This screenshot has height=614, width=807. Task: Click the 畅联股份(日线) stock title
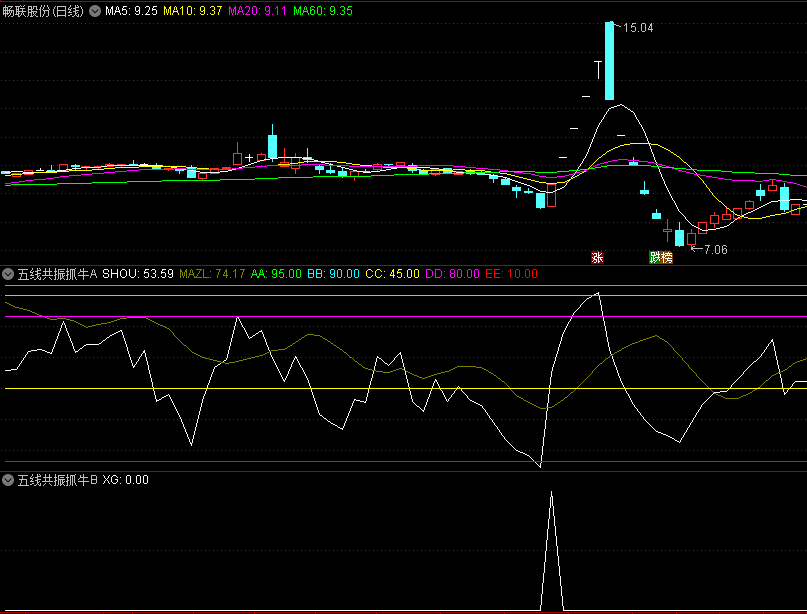pyautogui.click(x=44, y=11)
